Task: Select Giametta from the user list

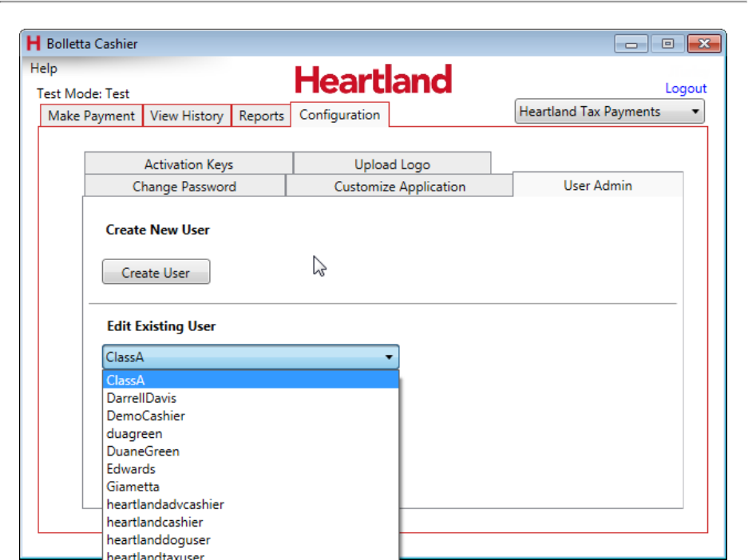Action: (x=251, y=487)
